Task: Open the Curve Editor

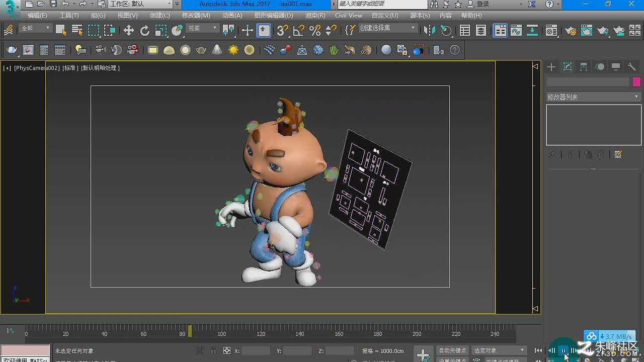Action: (516, 30)
